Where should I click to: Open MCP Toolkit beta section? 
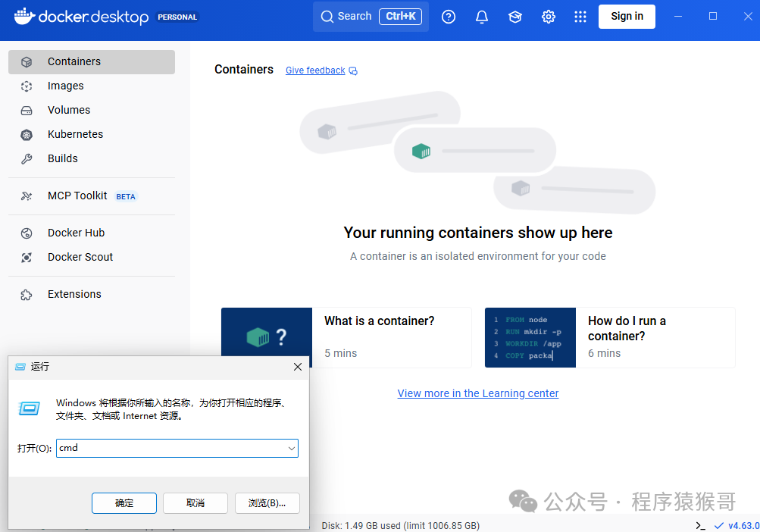(77, 196)
